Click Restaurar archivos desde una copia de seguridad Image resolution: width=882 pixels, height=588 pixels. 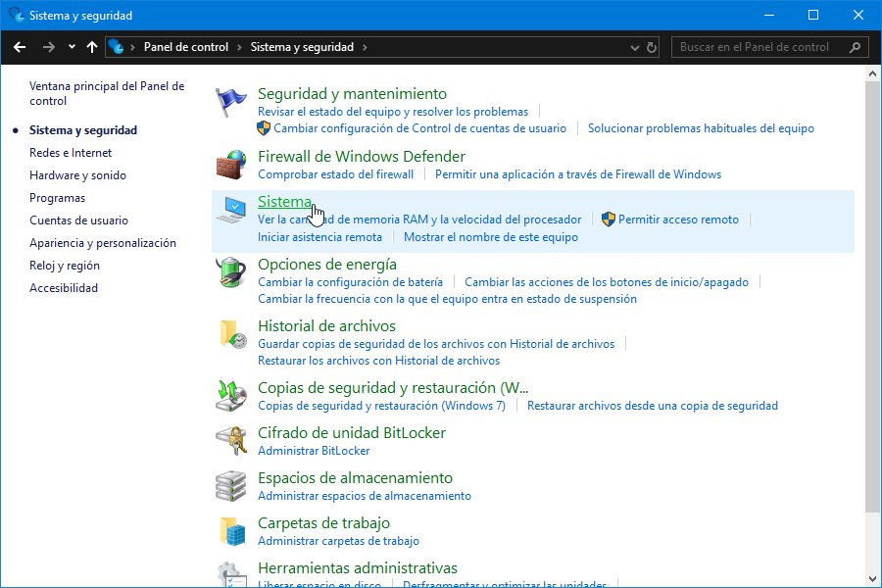[653, 406]
